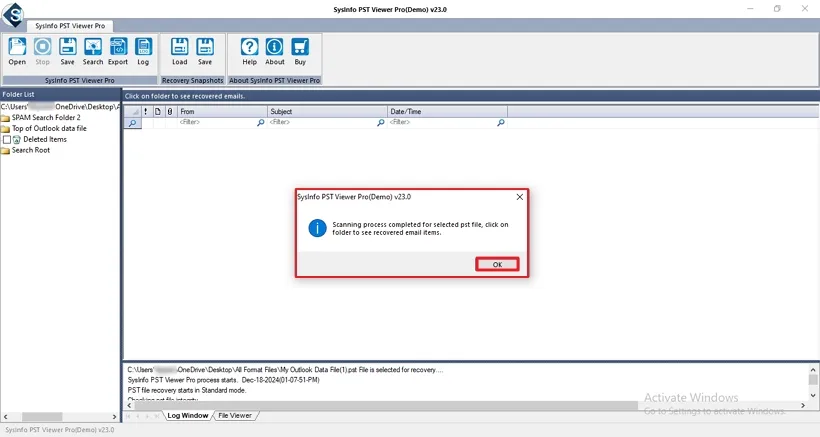Sort by the From column header
Image resolution: width=820 pixels, height=437 pixels.
click(222, 111)
